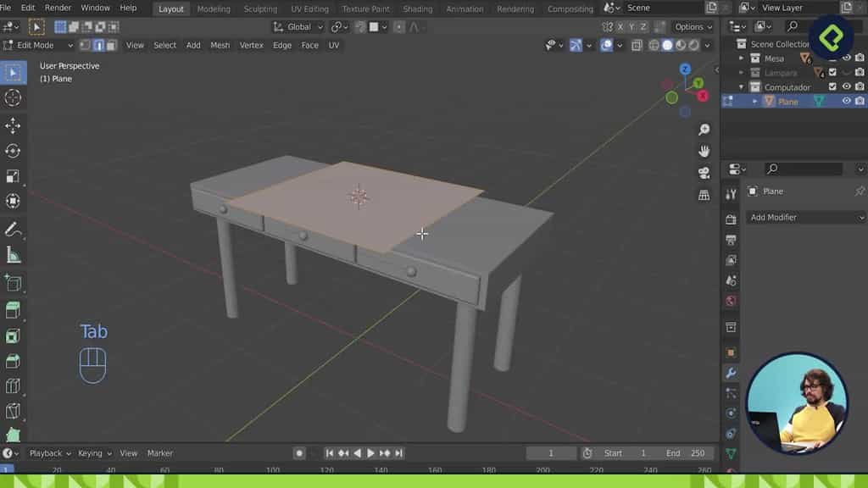Click the End frame field showing 250
This screenshot has height=488, width=868.
697,452
